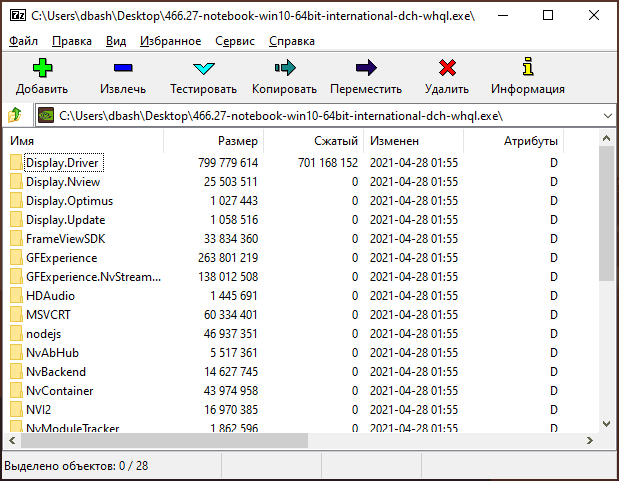Click the Выделено объектов status text
Image resolution: width=619 pixels, height=481 pixels.
click(x=76, y=466)
